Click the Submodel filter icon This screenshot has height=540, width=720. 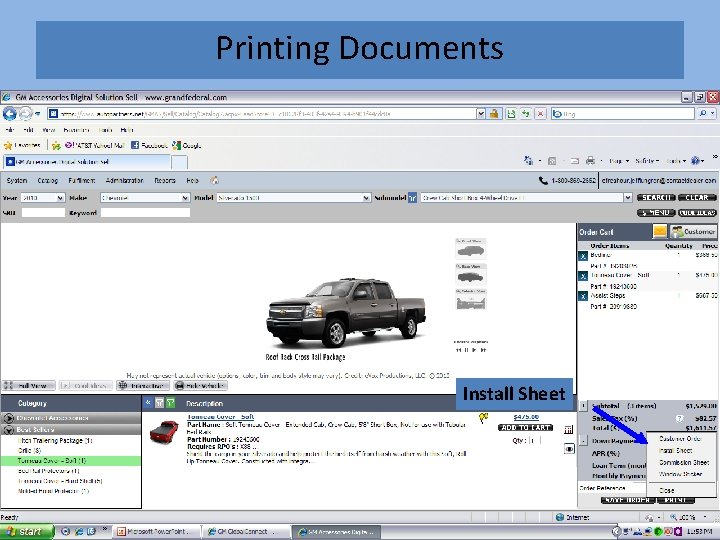pyautogui.click(x=412, y=198)
